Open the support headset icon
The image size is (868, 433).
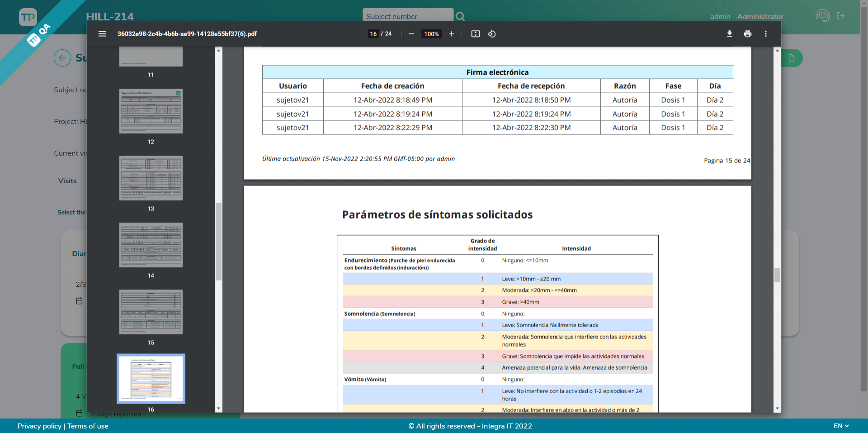click(823, 16)
